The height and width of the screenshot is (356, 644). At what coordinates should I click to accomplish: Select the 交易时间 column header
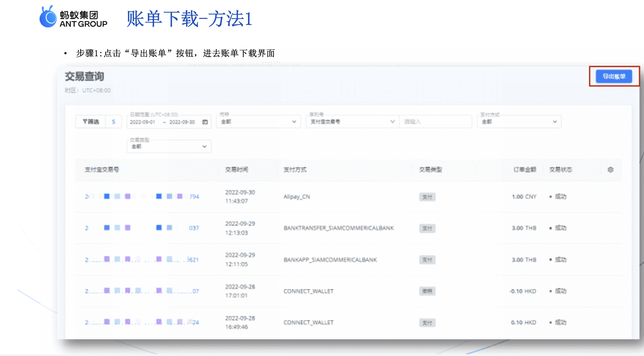pyautogui.click(x=237, y=170)
